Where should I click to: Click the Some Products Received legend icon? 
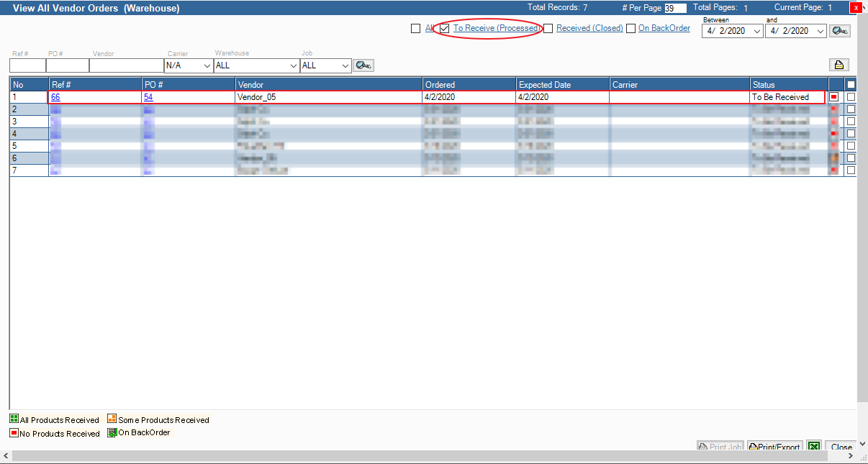point(112,419)
